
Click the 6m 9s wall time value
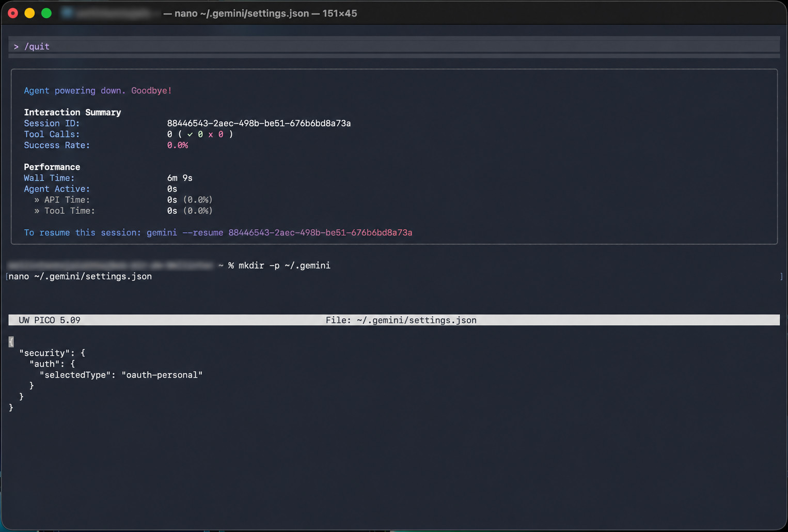(180, 178)
